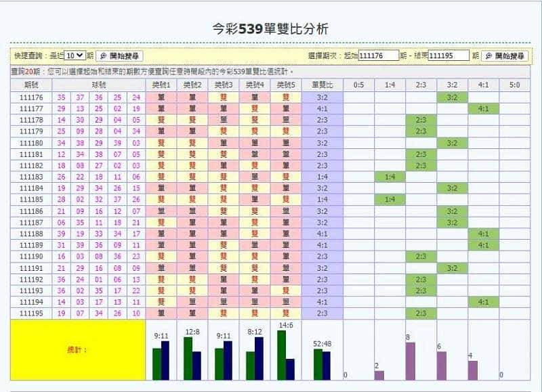Select period number 111182
The image size is (542, 392).
coord(31,166)
